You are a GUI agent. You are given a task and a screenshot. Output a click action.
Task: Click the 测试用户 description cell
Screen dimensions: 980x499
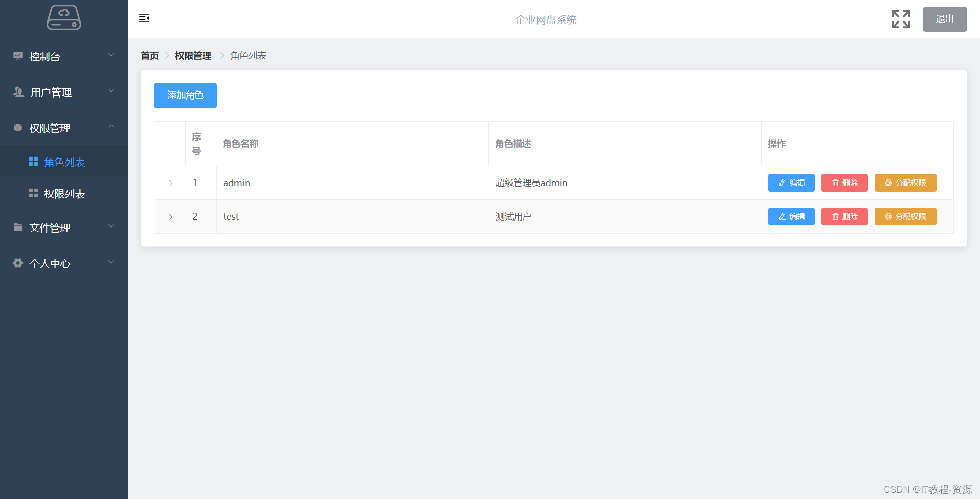coord(625,216)
